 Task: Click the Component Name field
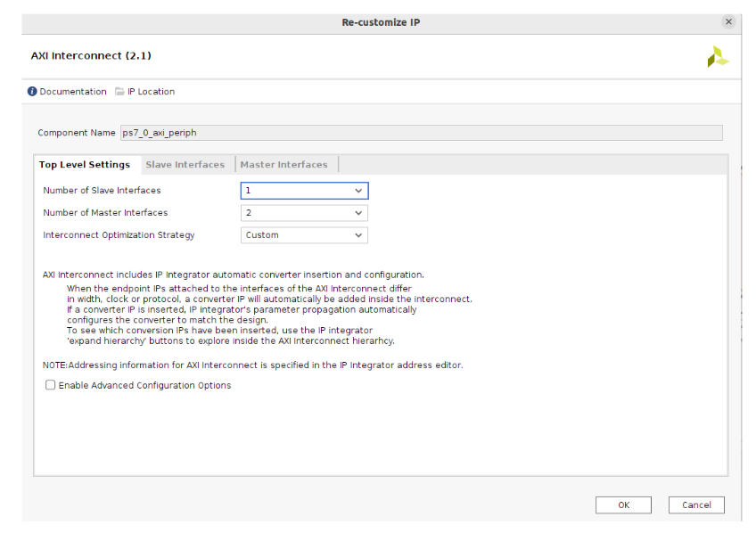(422, 133)
